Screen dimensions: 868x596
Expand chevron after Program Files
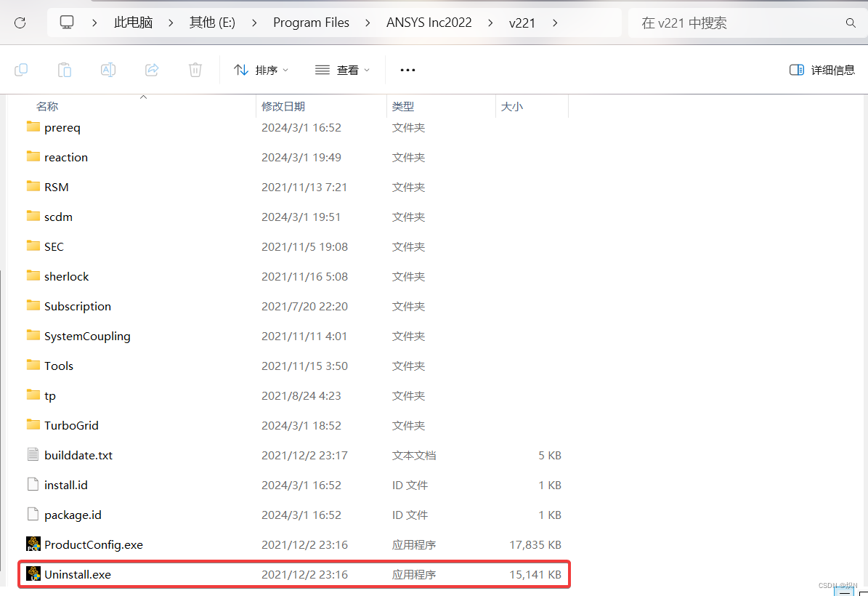368,23
